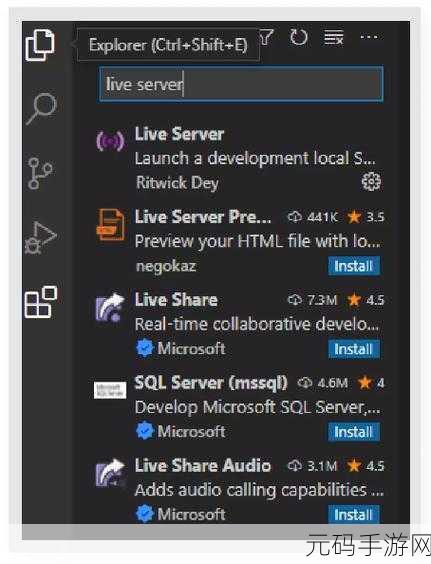Install Live Server Preview extension

pos(354,266)
